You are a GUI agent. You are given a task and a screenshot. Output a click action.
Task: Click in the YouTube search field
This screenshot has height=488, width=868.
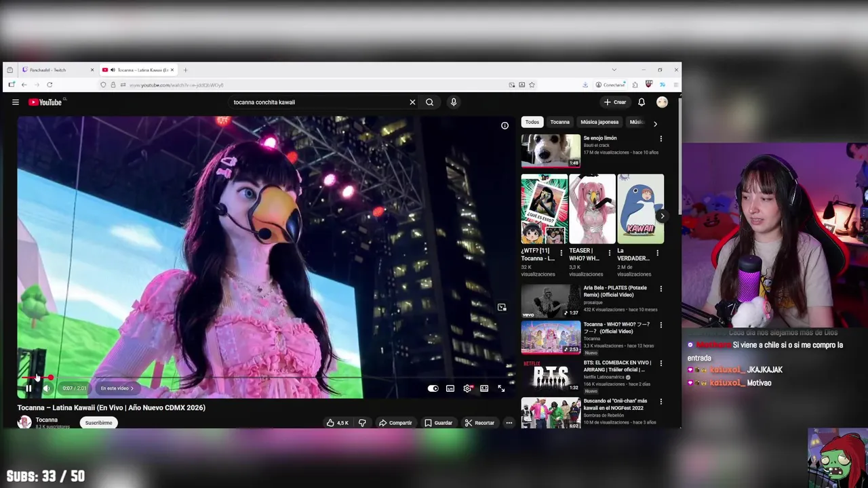(319, 102)
